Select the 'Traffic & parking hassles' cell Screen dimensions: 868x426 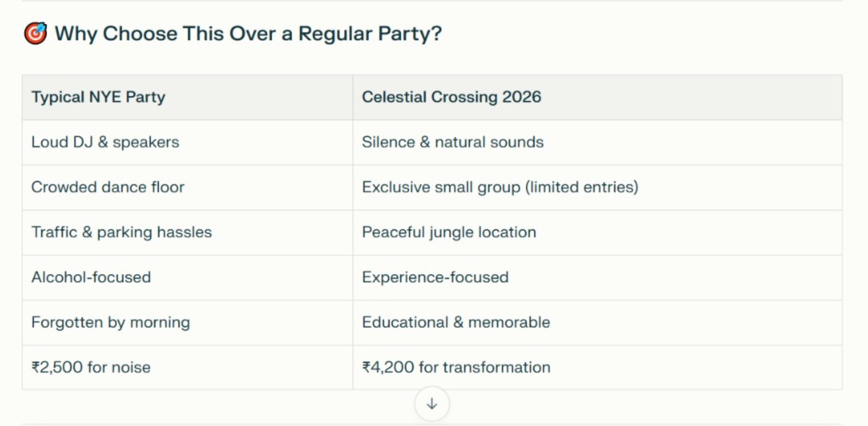point(122,232)
